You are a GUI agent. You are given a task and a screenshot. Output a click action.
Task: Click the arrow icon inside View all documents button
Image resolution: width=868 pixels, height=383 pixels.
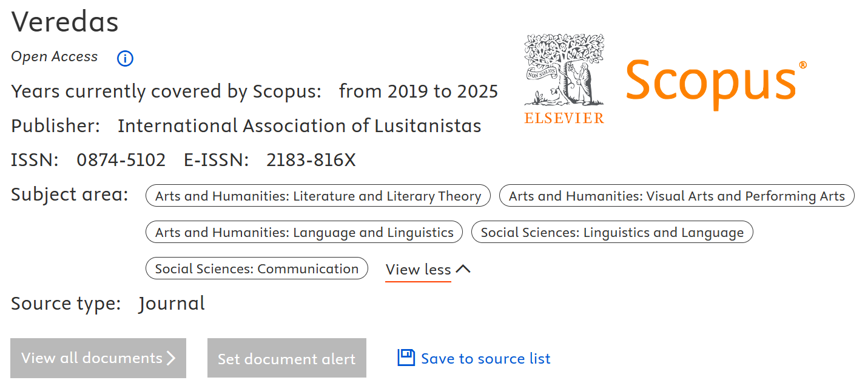pos(171,358)
